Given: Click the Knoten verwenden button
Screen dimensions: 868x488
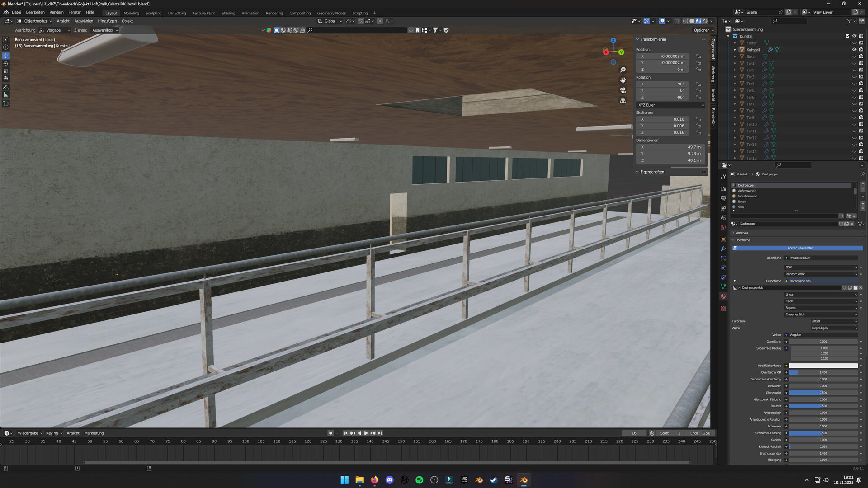Looking at the screenshot, I should [x=800, y=248].
